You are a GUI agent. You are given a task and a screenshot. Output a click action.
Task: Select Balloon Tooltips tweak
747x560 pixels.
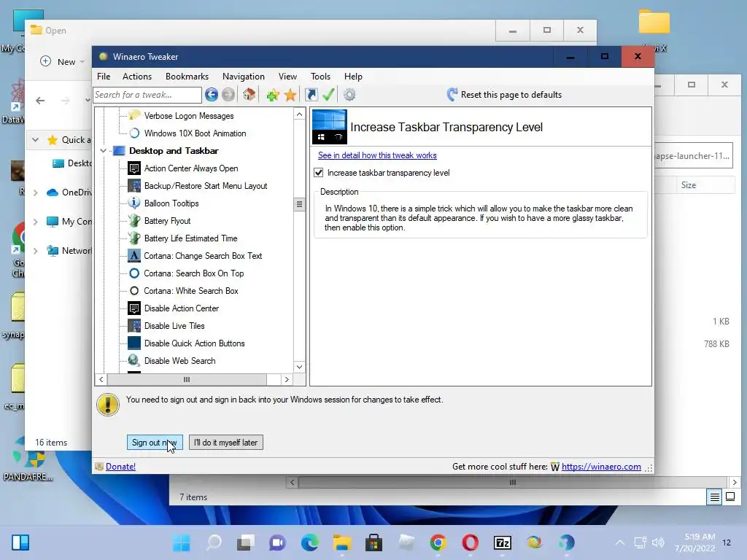[x=171, y=203]
